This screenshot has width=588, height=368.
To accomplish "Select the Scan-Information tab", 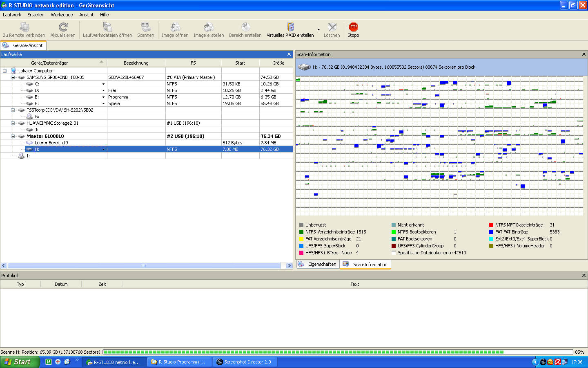I will tap(365, 265).
